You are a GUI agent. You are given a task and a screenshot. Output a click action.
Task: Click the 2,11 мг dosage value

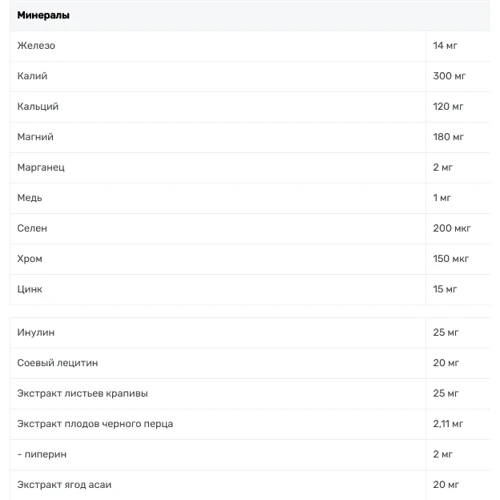tap(448, 424)
